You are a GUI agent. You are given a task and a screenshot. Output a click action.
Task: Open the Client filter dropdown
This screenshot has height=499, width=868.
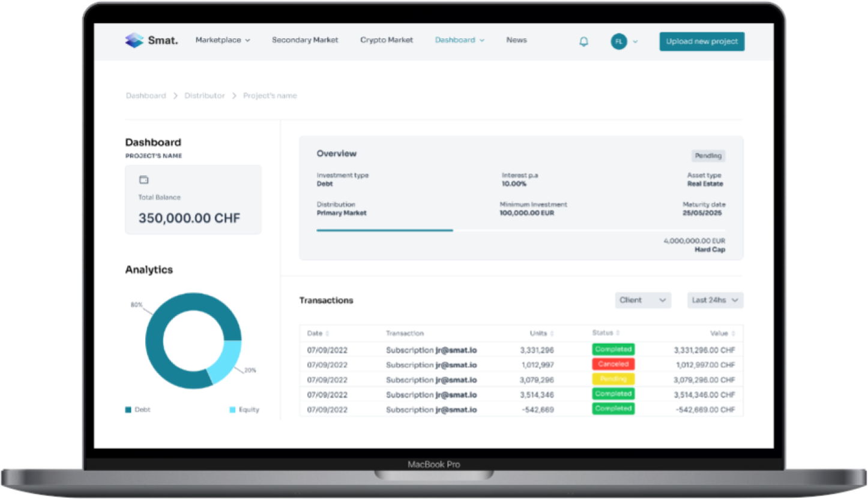tap(642, 300)
